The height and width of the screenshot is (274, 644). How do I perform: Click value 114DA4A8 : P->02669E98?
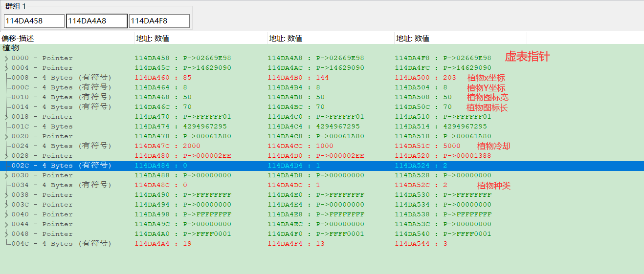point(315,58)
